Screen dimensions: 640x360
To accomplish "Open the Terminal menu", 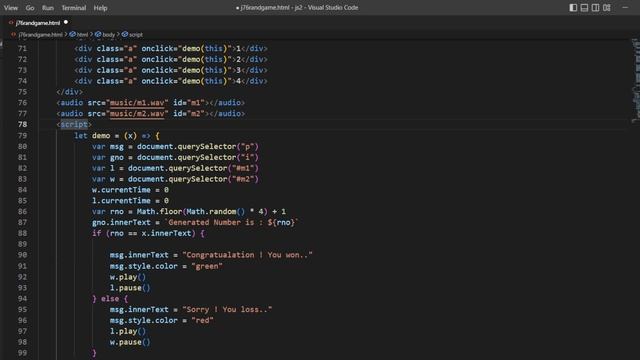I will (x=73, y=8).
